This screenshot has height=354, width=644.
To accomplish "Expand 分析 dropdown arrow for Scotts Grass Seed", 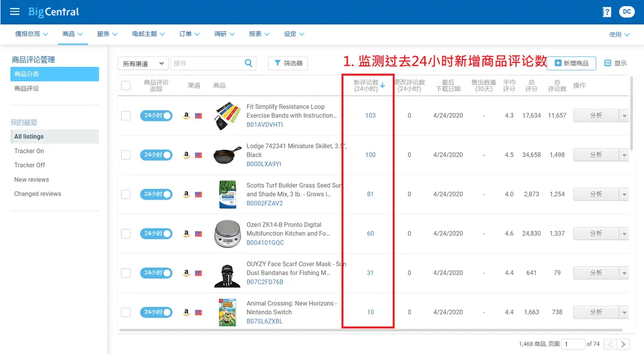I will (624, 194).
